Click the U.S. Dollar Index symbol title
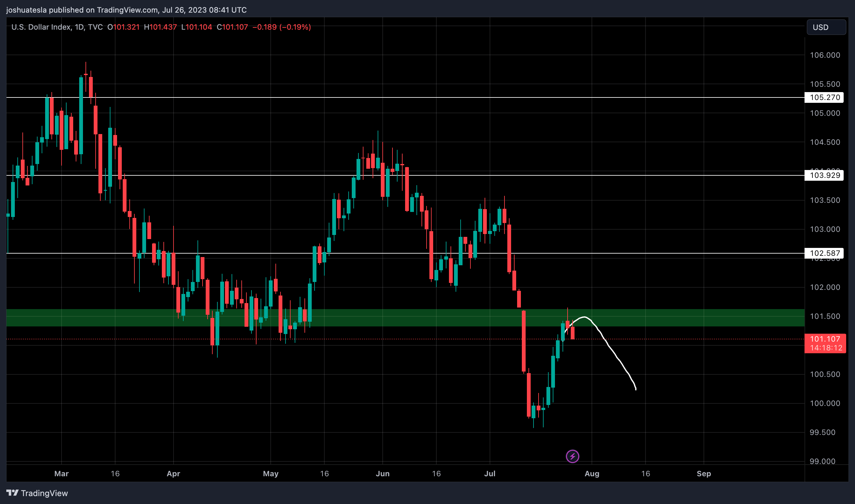 pyautogui.click(x=41, y=27)
